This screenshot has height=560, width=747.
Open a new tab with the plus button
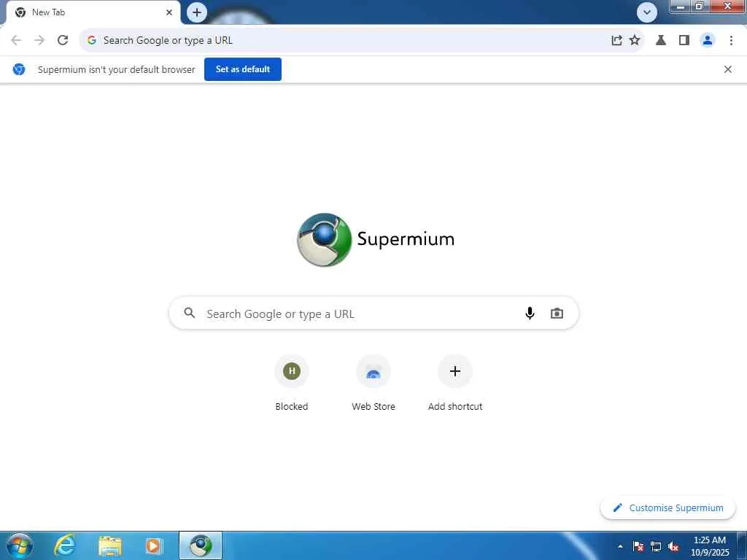[197, 12]
